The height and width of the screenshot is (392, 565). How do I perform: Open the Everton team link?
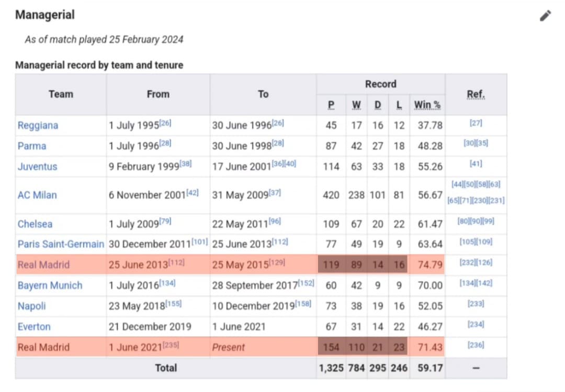[34, 327]
